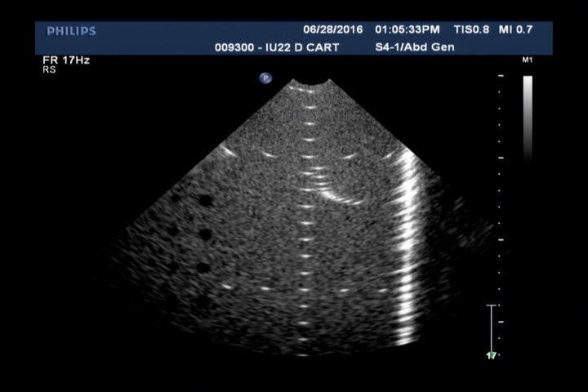Viewport: 588px width, 392px height.
Task: Click the RS label under frame rate
Action: 48,70
